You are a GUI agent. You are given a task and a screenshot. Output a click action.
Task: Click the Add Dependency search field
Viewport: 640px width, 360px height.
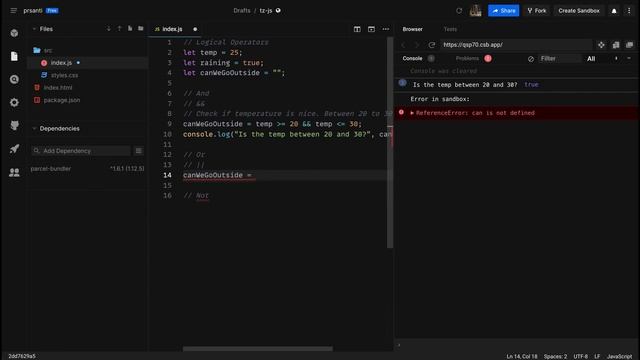coord(82,151)
